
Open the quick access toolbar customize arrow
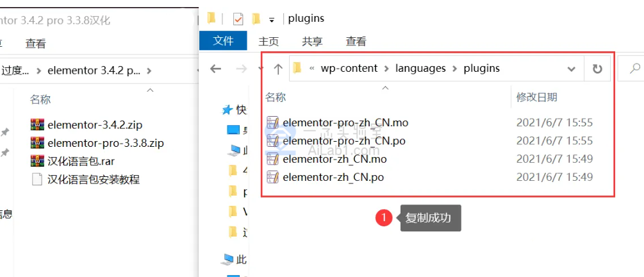[271, 19]
